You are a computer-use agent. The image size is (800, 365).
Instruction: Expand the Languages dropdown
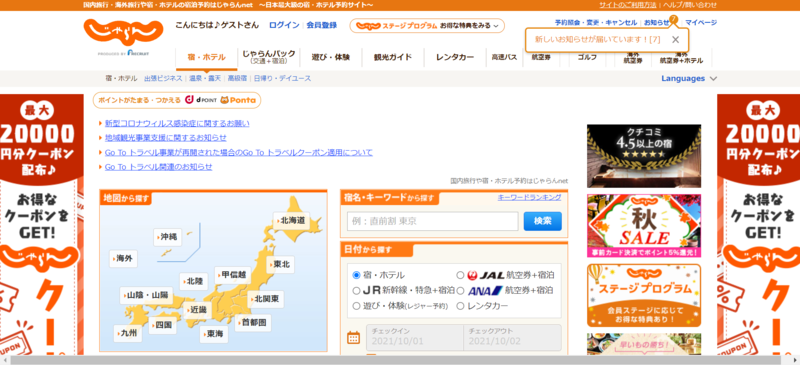(x=689, y=79)
